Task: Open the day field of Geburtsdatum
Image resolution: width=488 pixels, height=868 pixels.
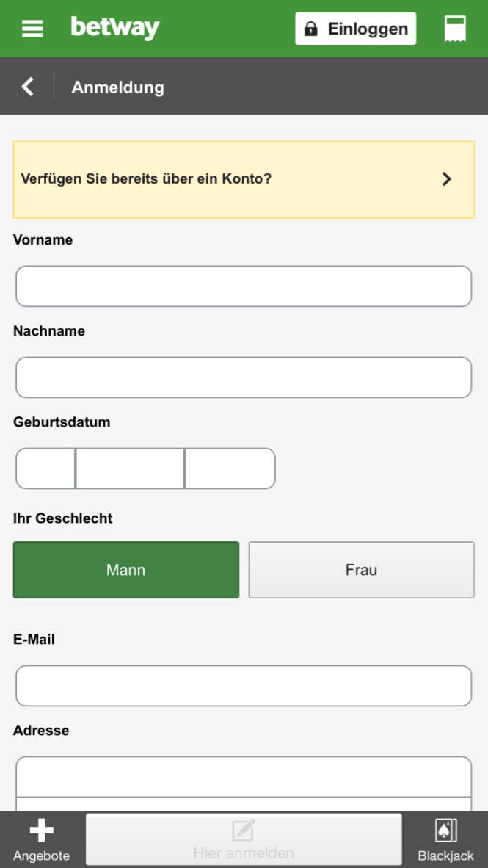Action: pos(44,468)
